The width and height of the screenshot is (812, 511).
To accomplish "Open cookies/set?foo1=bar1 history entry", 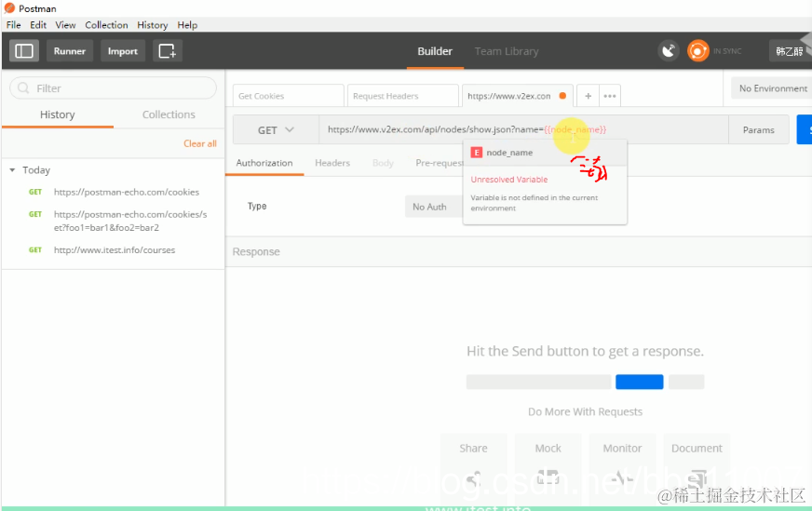I will click(x=130, y=222).
